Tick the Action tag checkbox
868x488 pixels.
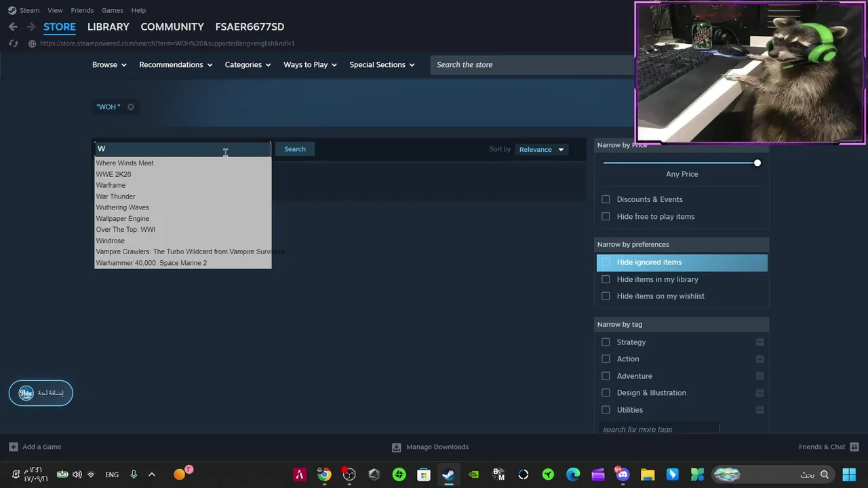[x=606, y=359]
